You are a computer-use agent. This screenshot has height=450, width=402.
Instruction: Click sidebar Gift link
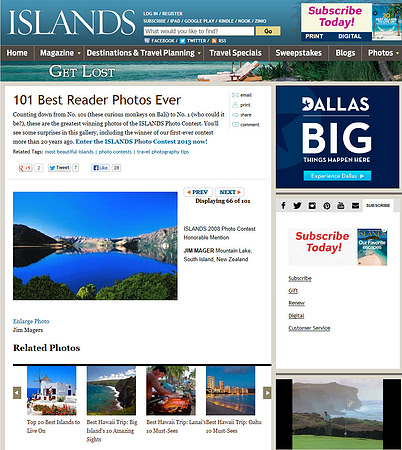293,291
